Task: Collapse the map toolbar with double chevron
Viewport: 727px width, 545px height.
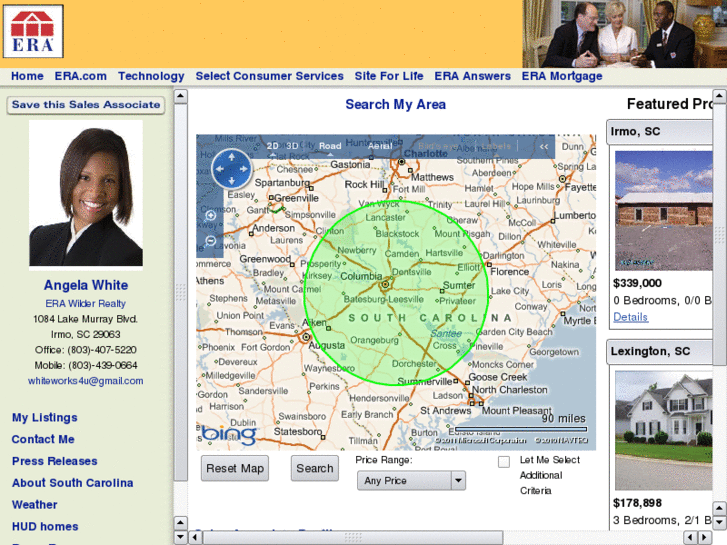Action: 544,147
